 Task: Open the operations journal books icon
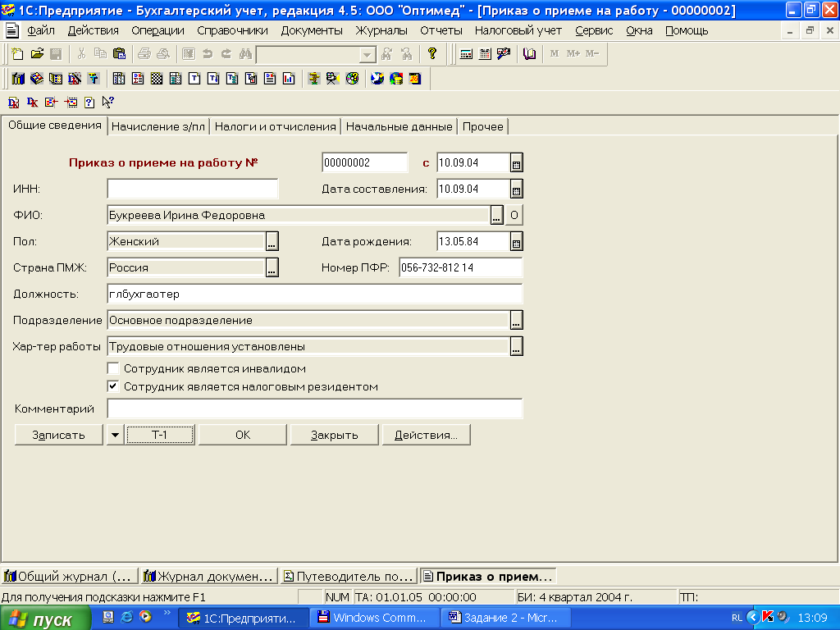[18, 79]
